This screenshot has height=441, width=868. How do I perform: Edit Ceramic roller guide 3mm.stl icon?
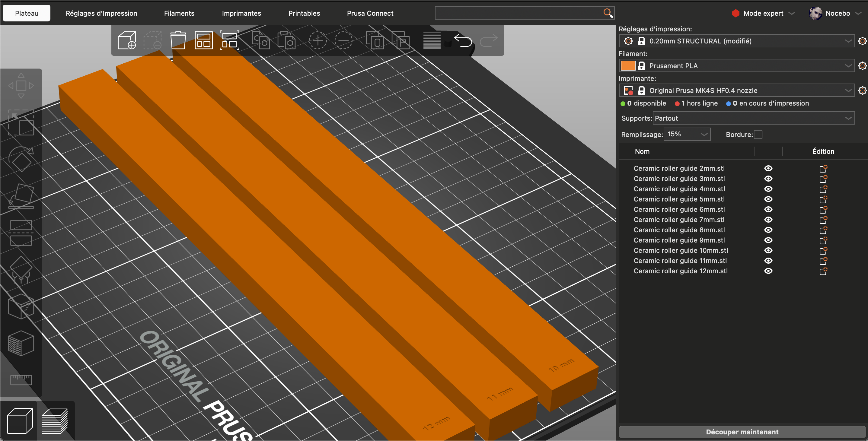click(x=823, y=179)
